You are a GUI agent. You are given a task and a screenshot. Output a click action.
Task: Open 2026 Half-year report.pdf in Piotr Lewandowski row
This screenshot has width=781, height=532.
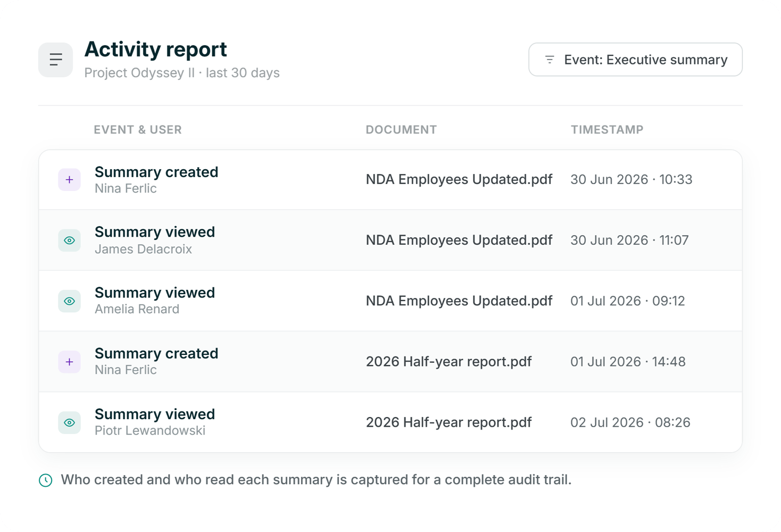point(448,422)
